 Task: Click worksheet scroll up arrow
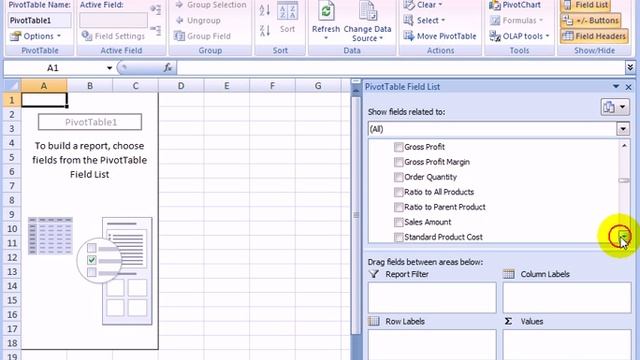(x=356, y=91)
